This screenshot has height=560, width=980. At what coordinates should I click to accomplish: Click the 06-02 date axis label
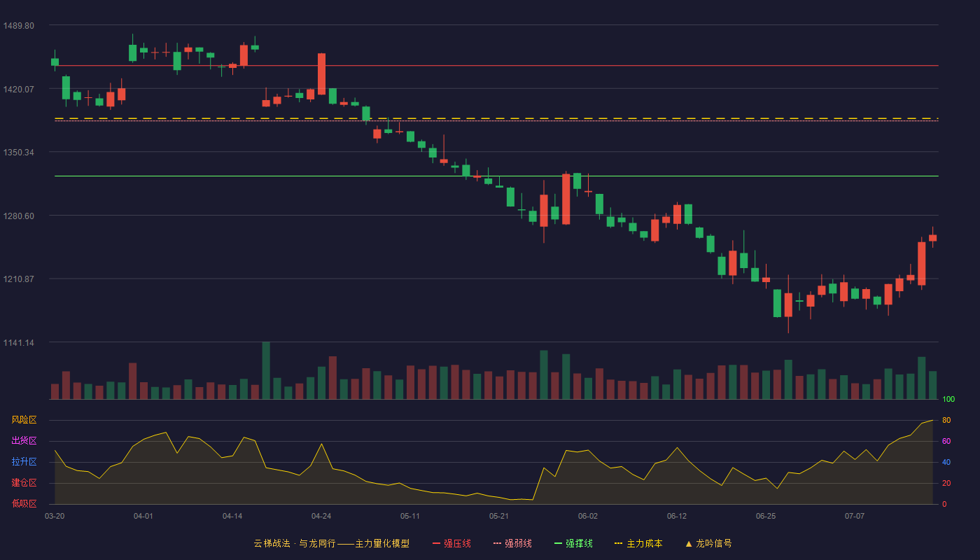pyautogui.click(x=588, y=516)
